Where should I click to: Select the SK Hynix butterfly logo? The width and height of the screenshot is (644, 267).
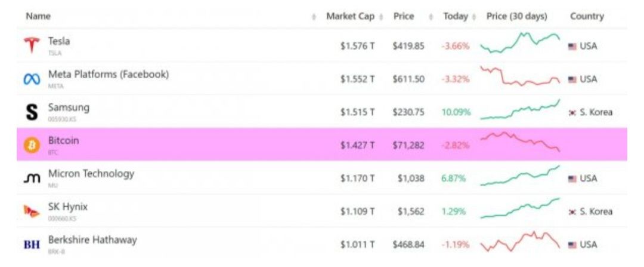(32, 211)
